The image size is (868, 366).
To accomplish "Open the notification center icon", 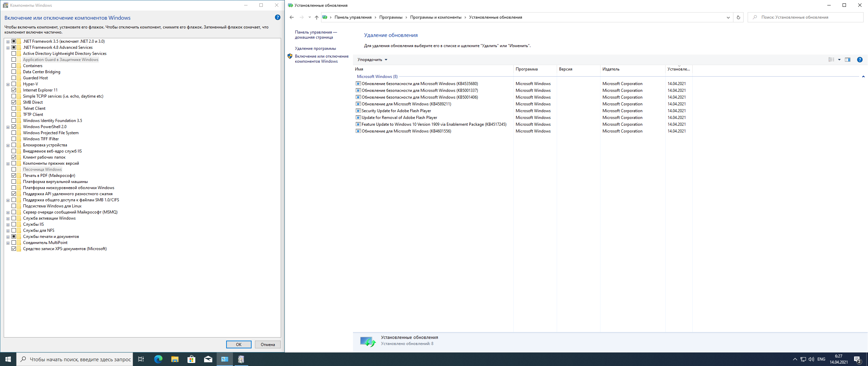I will [857, 359].
